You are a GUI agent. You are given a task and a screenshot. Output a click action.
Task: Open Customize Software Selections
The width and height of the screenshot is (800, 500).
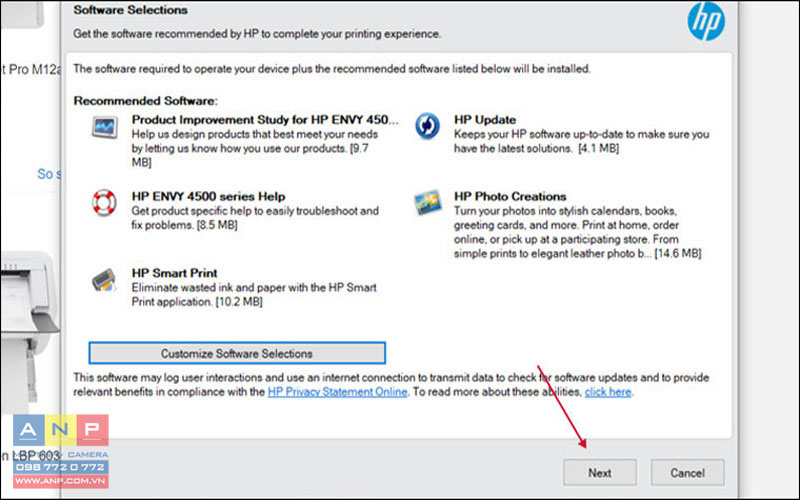[237, 353]
